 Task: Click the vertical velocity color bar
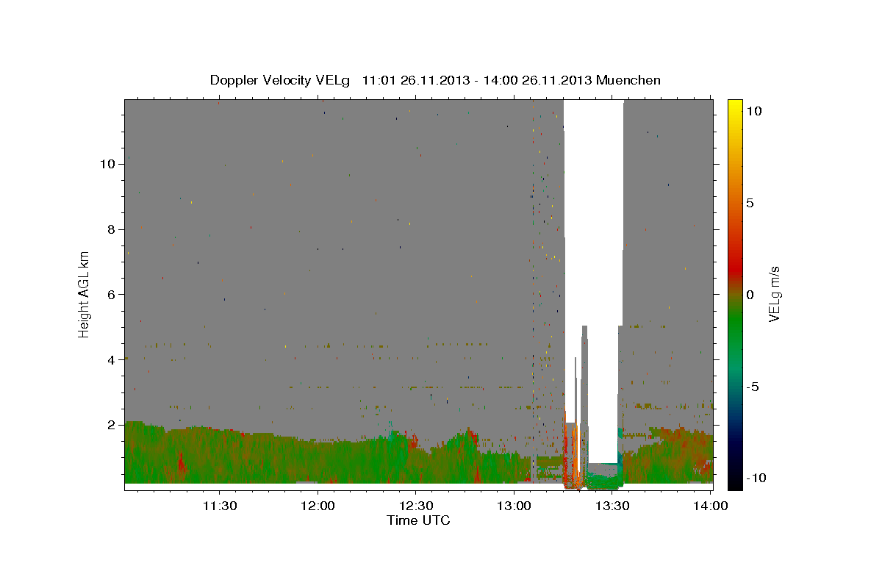pyautogui.click(x=734, y=294)
